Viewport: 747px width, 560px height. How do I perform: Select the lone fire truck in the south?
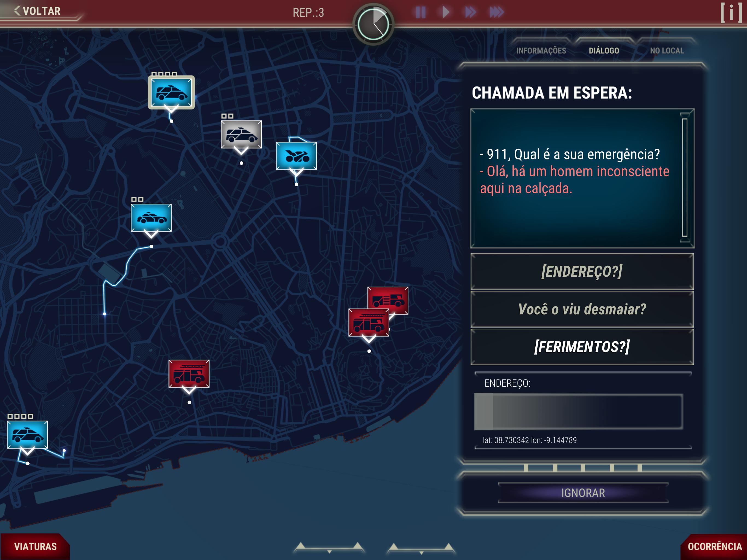coord(189,374)
